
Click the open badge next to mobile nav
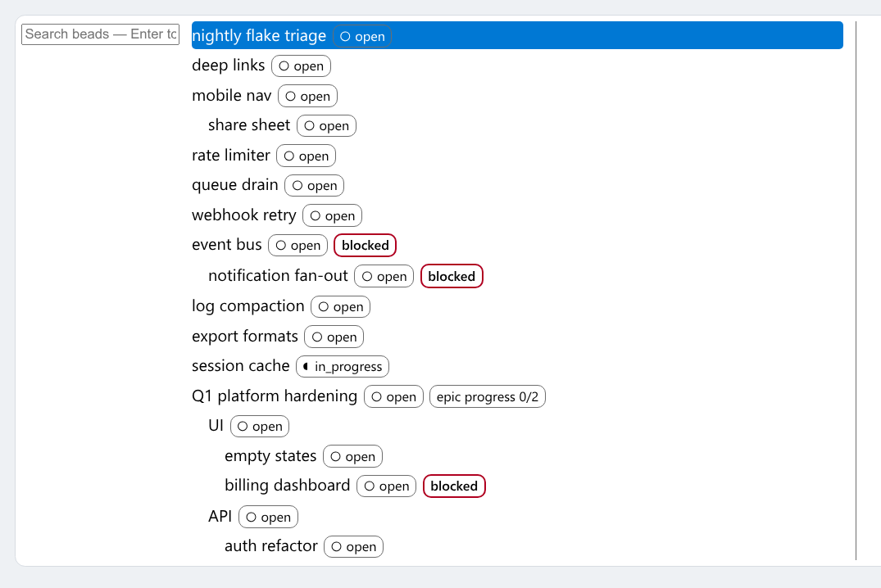(x=307, y=96)
